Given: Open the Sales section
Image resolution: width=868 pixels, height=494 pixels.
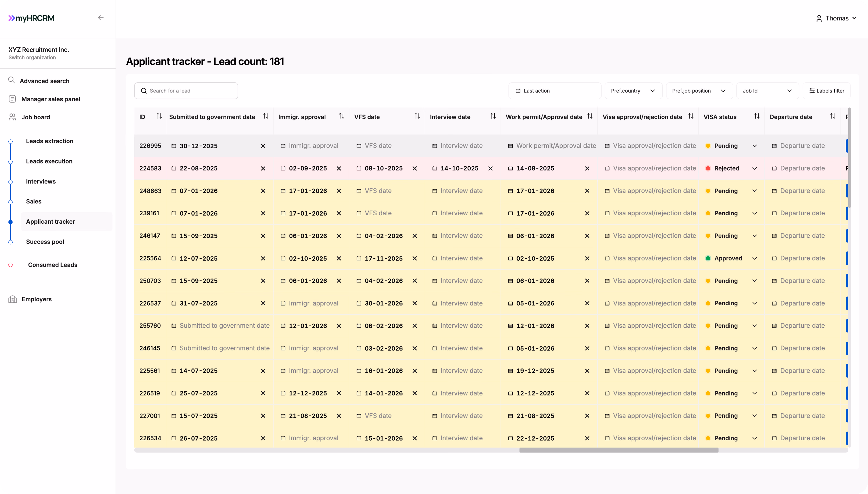Looking at the screenshot, I should coord(34,202).
